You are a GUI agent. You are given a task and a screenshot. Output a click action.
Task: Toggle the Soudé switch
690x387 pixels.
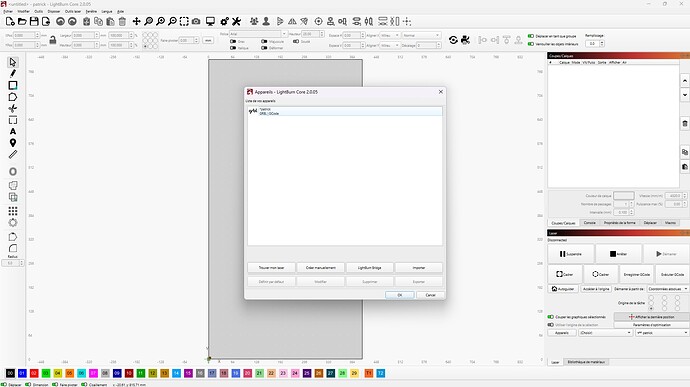point(296,41)
